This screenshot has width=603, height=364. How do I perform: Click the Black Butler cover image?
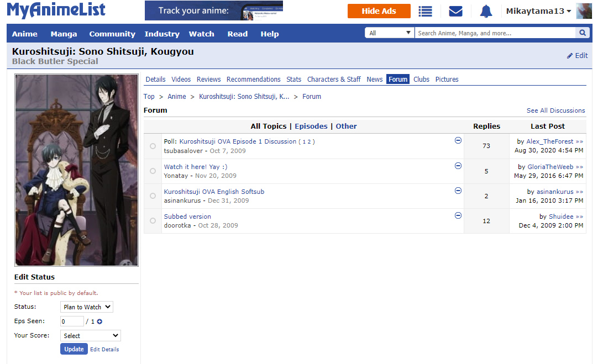click(x=77, y=170)
